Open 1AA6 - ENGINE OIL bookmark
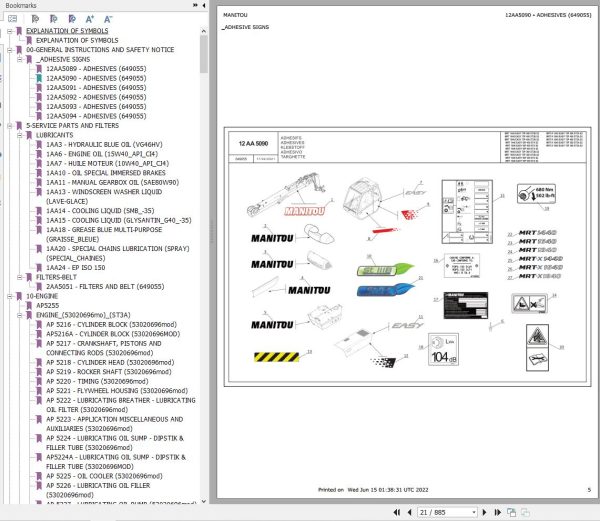The image size is (600, 521). click(102, 154)
